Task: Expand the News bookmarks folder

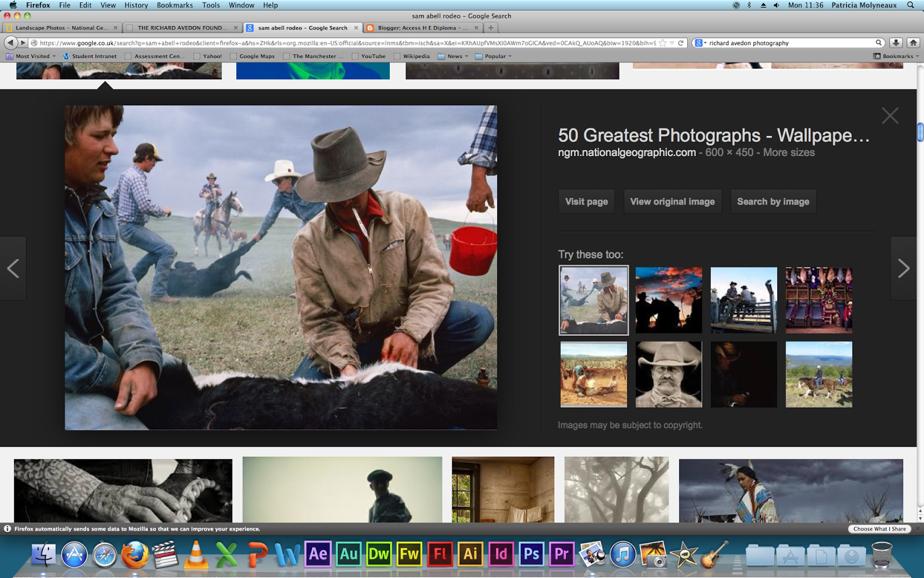Action: 453,56
